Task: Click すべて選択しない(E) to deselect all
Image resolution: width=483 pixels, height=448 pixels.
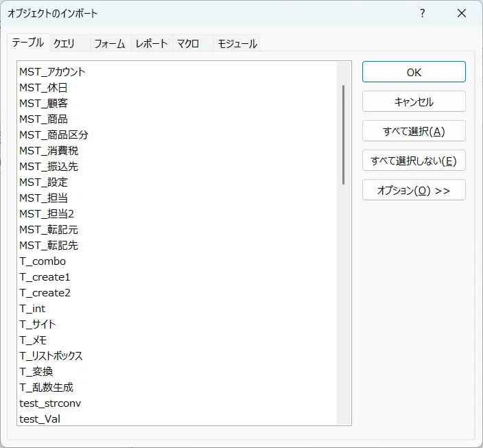Action: [414, 161]
